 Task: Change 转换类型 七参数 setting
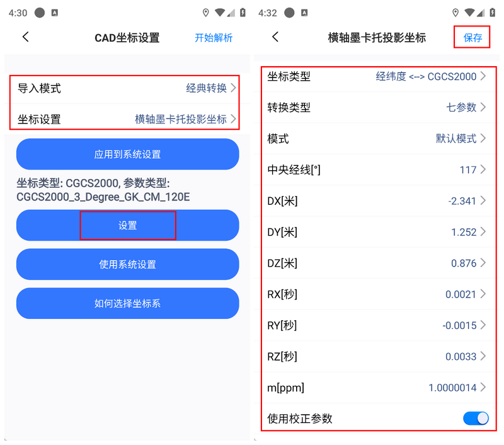[376, 107]
